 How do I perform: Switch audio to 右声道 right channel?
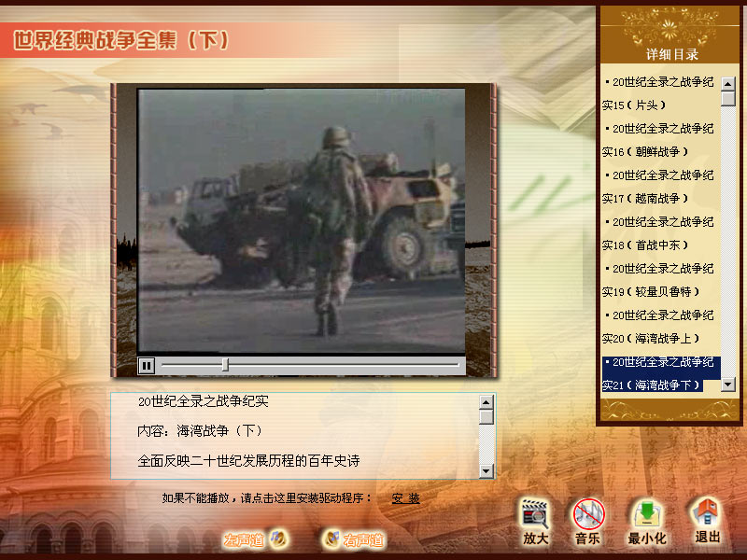pyautogui.click(x=353, y=539)
